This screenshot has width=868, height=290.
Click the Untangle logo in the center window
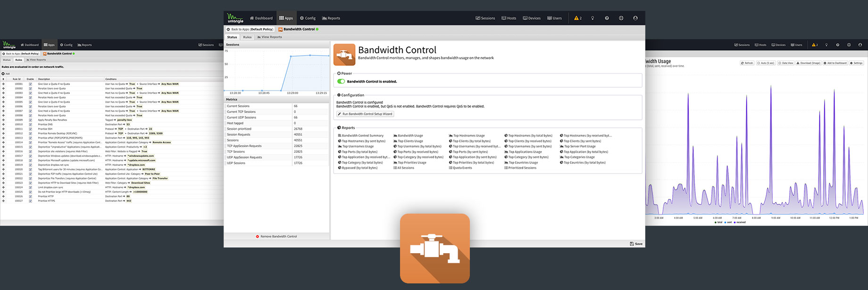(x=235, y=18)
